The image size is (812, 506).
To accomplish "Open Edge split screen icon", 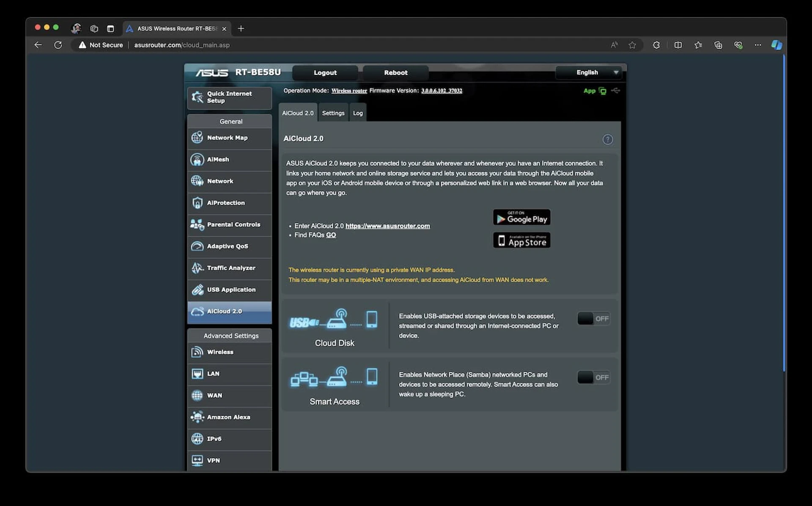I will 678,45.
